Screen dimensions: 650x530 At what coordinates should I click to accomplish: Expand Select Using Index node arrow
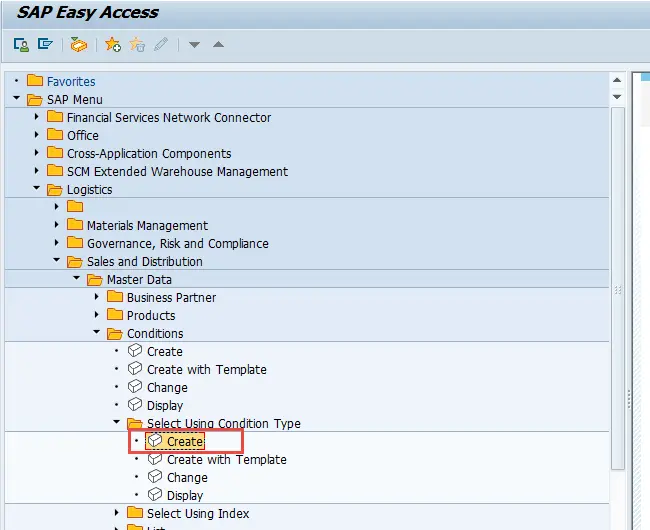pyautogui.click(x=116, y=513)
